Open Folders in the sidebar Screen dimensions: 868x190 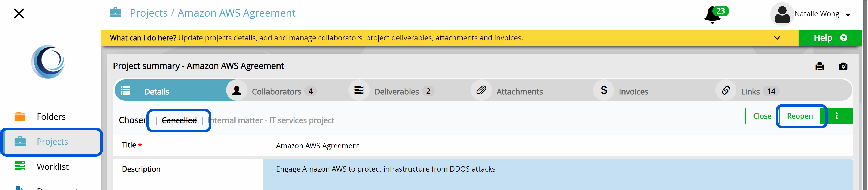pyautogui.click(x=51, y=117)
